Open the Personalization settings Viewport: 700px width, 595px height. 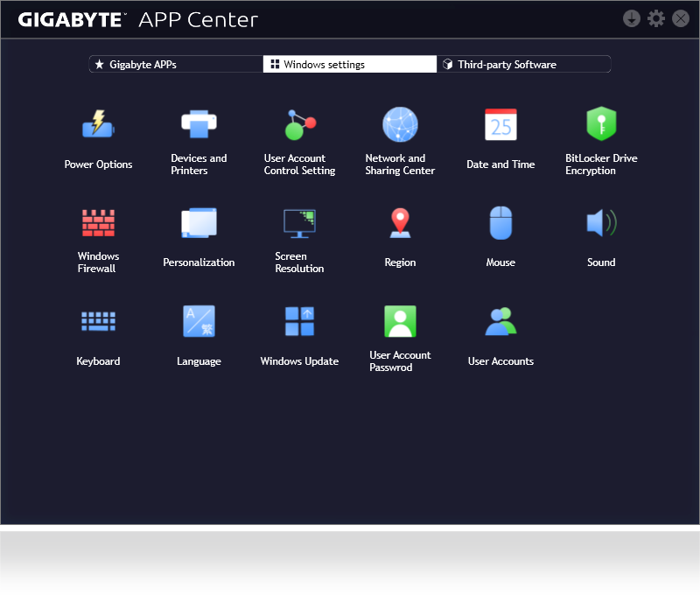pos(199,223)
